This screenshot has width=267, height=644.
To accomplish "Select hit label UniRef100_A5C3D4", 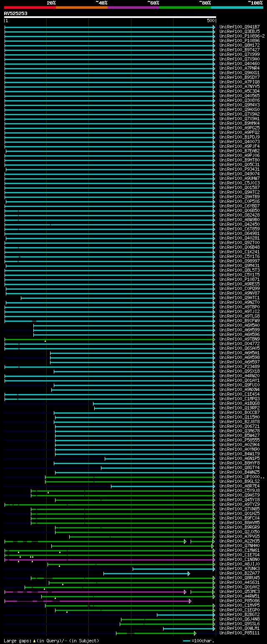I will pyautogui.click(x=239, y=91).
